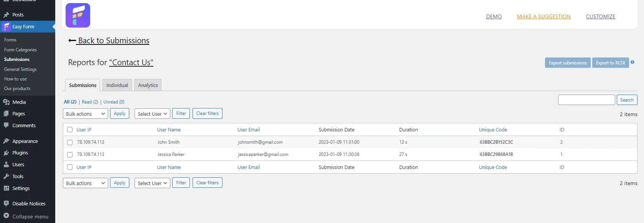The image size is (644, 223).
Task: Click the Posts pin icon in sidebar
Action: (6, 15)
